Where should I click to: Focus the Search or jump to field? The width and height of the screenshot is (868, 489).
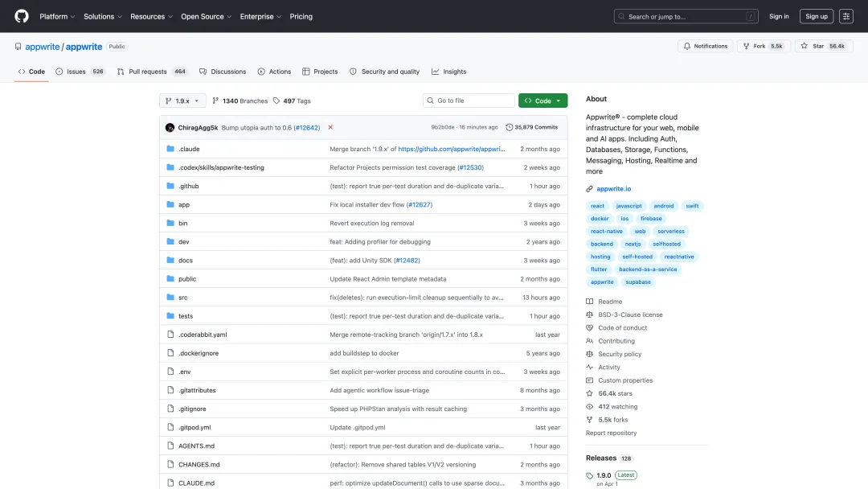(x=686, y=17)
